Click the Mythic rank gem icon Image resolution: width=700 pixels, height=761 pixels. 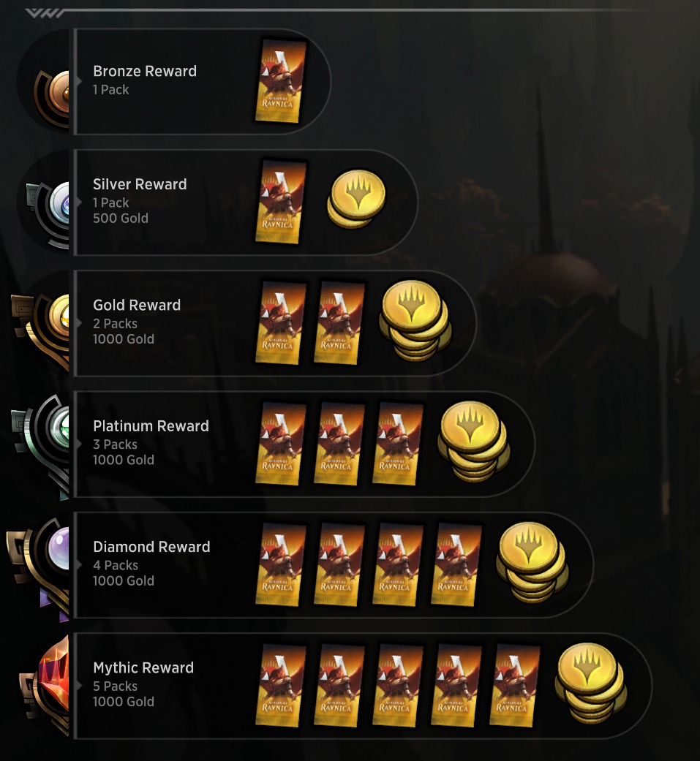coord(45,685)
